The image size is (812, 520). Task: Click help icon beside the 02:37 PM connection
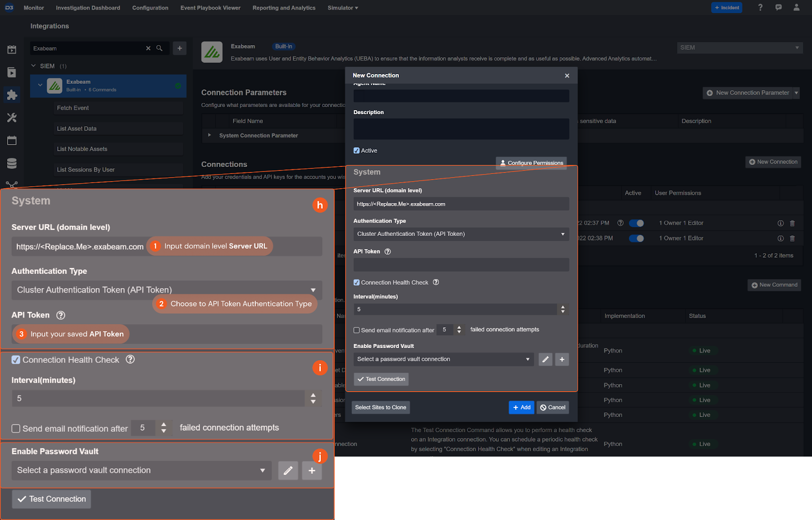click(x=620, y=223)
